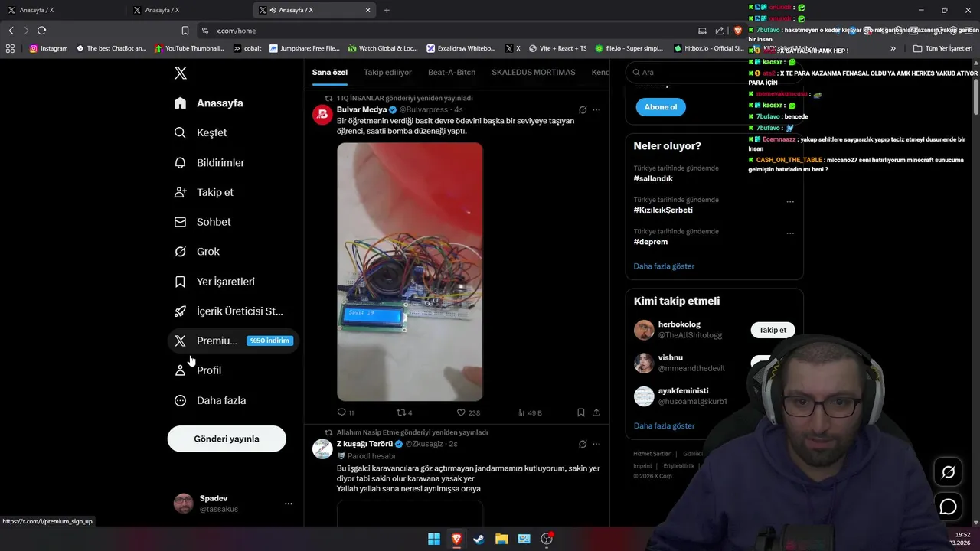Open Grok icon on Z kuşağı Terörü post

click(583, 444)
